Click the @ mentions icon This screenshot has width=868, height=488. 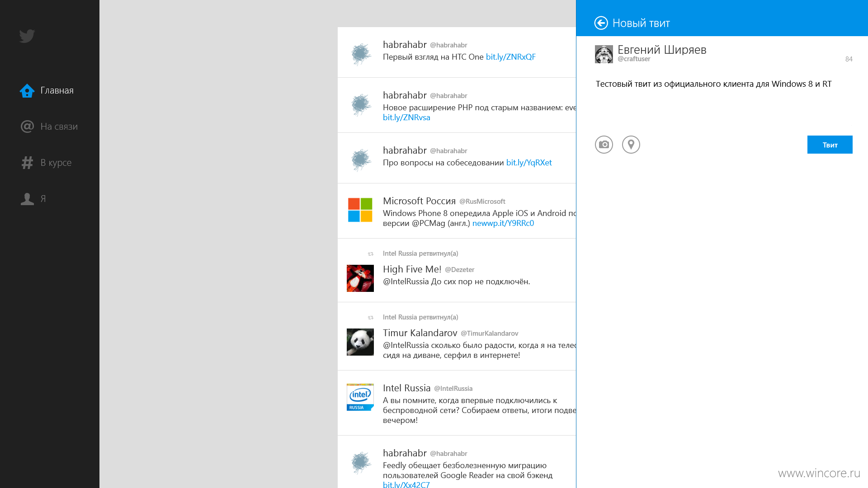pos(27,127)
